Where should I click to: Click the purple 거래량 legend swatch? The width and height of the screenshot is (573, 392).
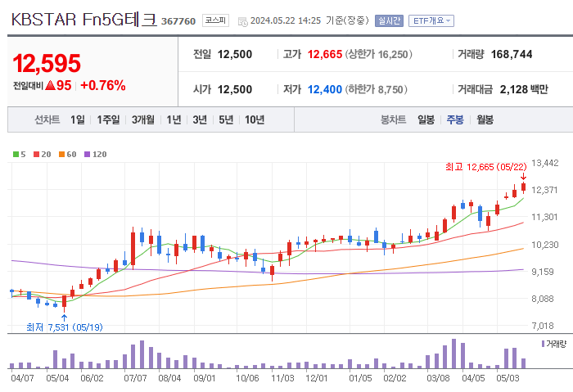coord(543,344)
